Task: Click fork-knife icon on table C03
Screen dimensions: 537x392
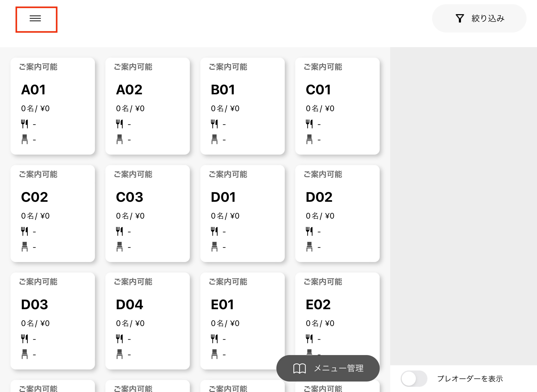Action: click(120, 231)
